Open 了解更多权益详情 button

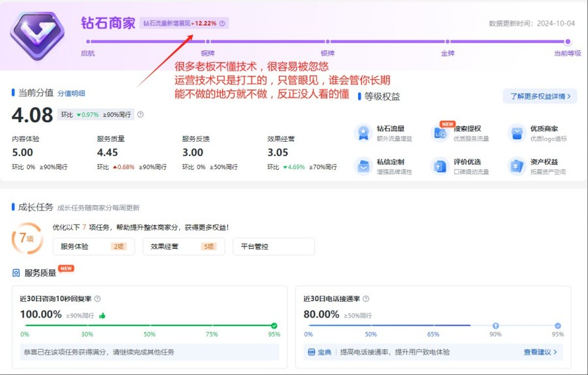pos(540,96)
